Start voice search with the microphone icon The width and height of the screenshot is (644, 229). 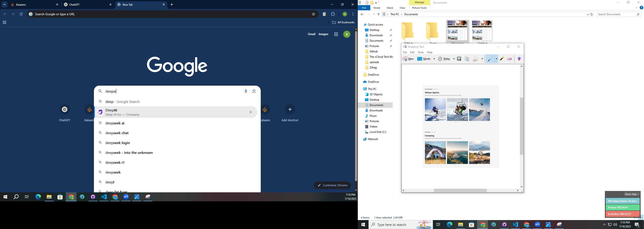tap(246, 91)
